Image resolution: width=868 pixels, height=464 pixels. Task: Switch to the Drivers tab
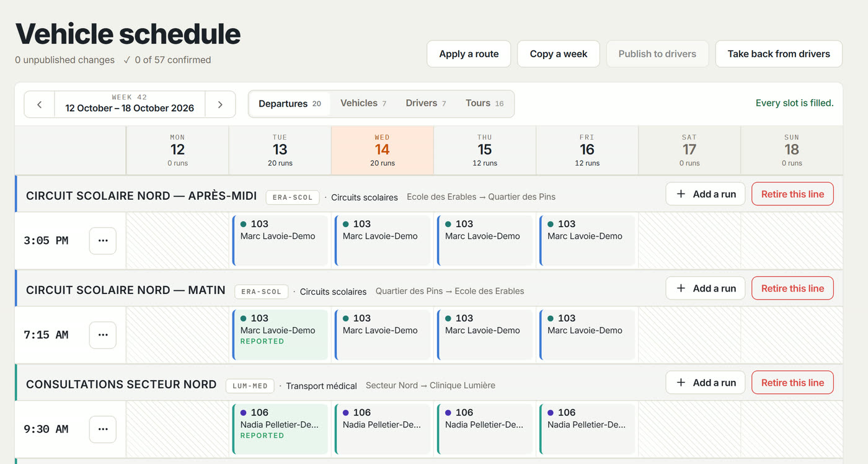pos(426,104)
